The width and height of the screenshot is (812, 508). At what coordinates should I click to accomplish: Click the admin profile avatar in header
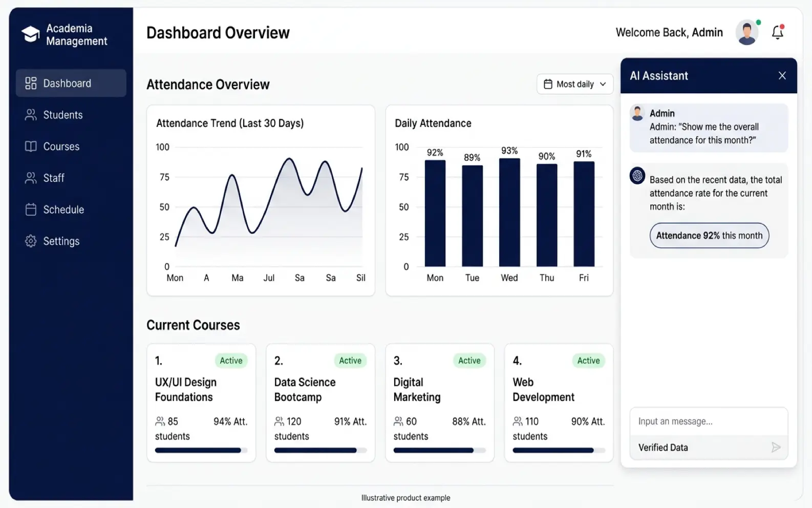tap(747, 32)
